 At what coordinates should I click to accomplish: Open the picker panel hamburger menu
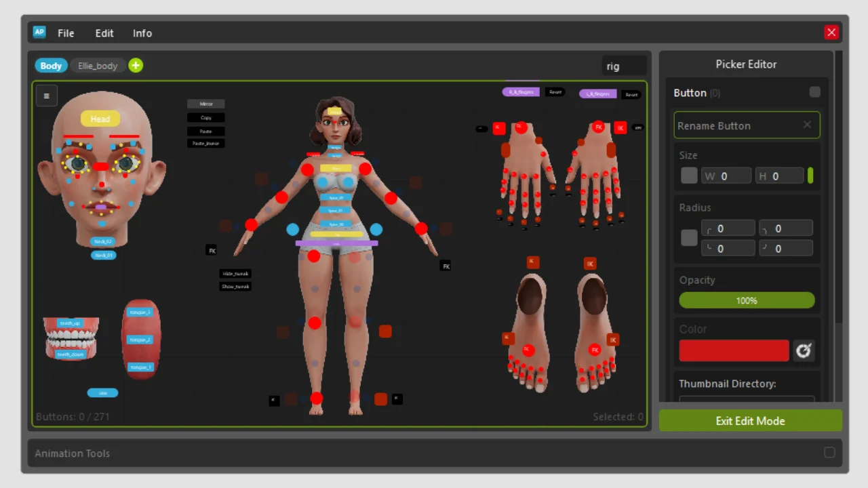46,95
